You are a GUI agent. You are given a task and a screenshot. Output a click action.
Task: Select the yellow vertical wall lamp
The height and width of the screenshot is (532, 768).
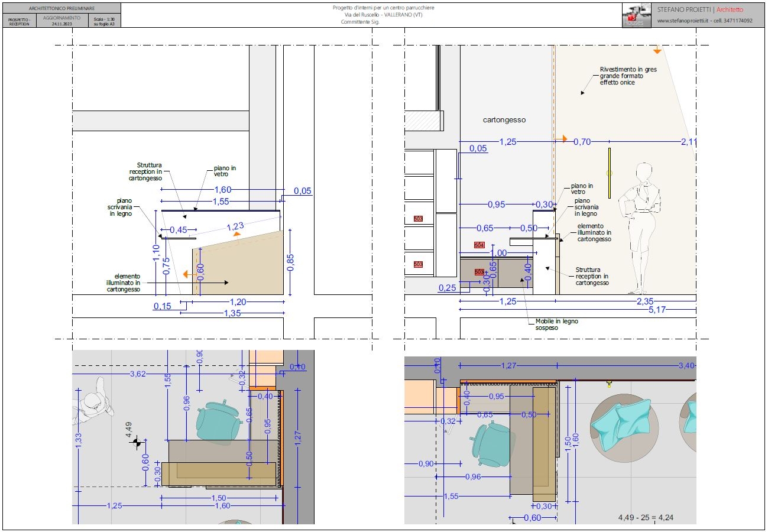tap(610, 173)
